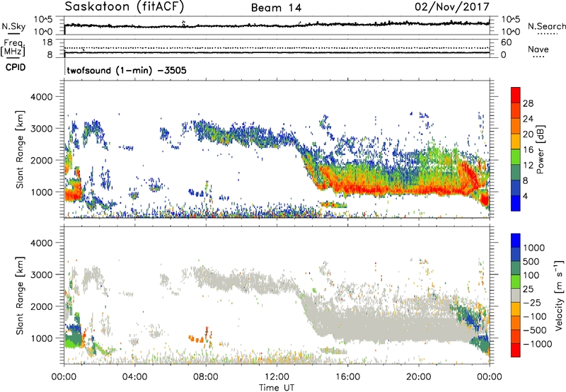
Task: Click the "Time UT" axis label
Action: point(277,388)
